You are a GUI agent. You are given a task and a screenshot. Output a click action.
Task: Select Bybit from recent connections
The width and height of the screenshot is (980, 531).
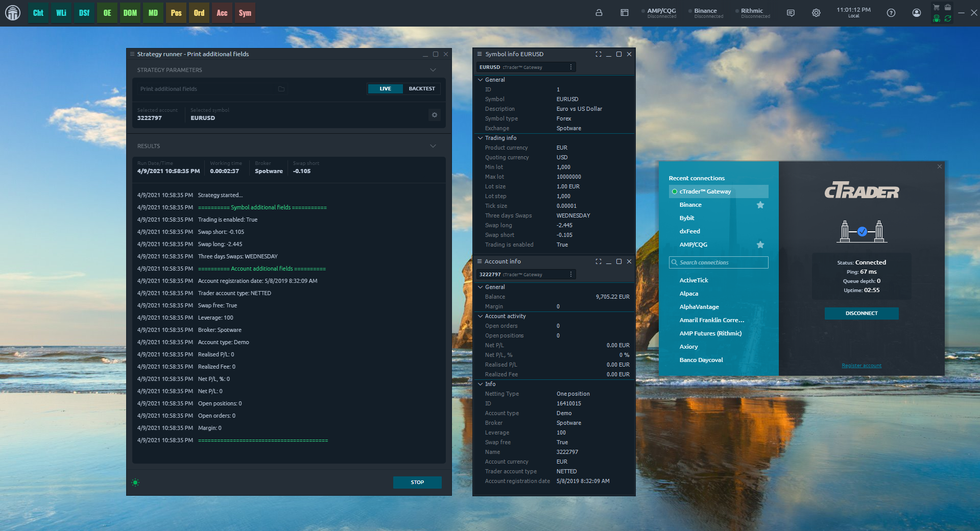pyautogui.click(x=686, y=218)
